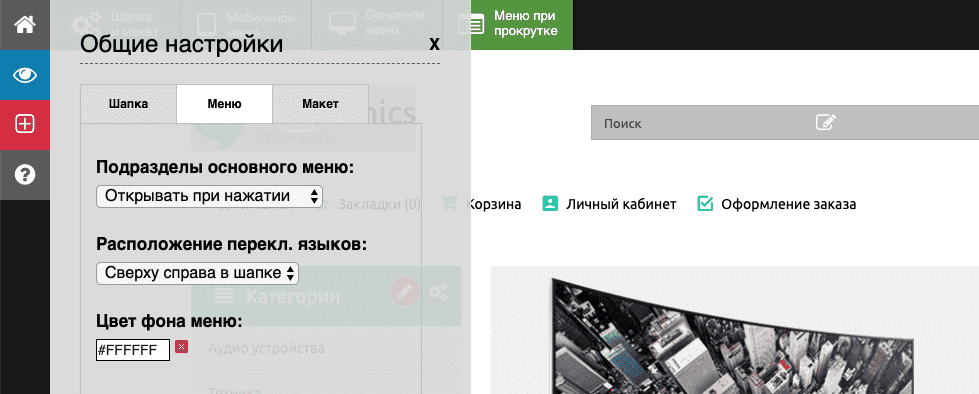
Task: Click the Оформление заказа checkmark icon
Action: tap(705, 204)
